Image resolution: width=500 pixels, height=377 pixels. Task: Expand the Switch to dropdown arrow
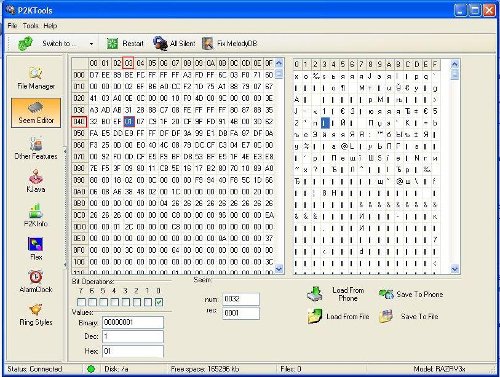(91, 44)
